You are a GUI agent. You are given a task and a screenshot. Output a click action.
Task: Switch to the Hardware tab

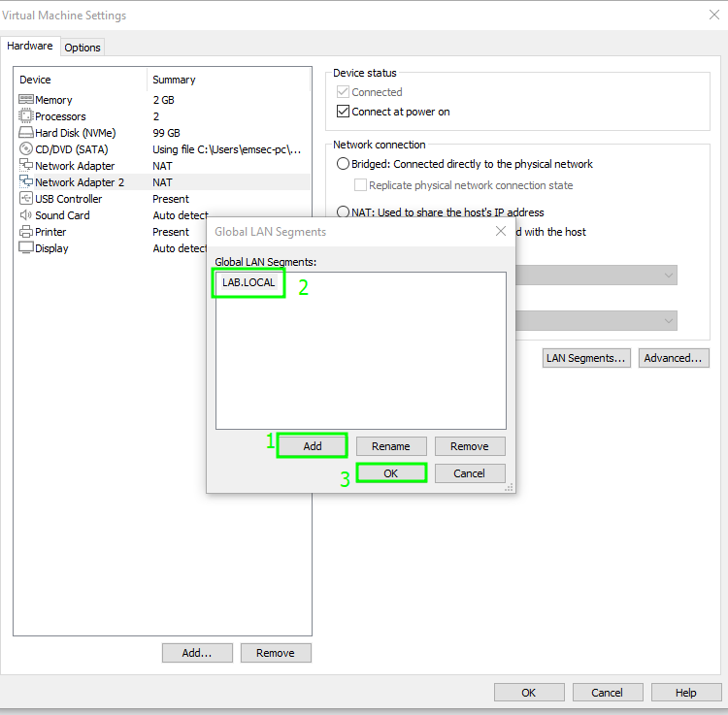30,46
